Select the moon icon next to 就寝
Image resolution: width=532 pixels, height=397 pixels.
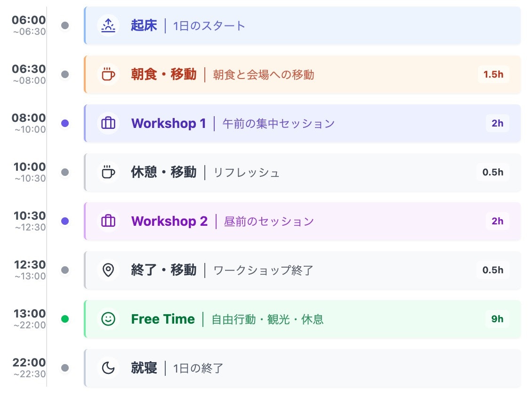click(x=108, y=368)
